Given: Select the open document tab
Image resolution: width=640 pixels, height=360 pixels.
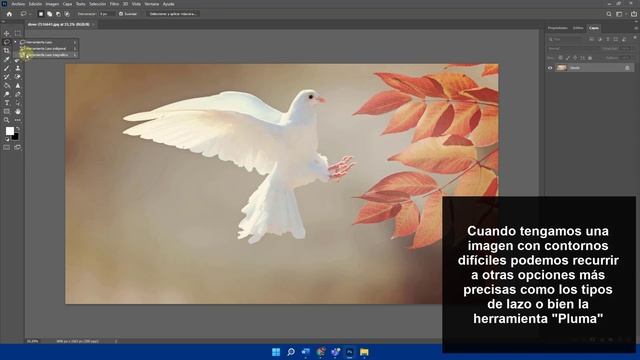Looking at the screenshot, I should (x=59, y=24).
